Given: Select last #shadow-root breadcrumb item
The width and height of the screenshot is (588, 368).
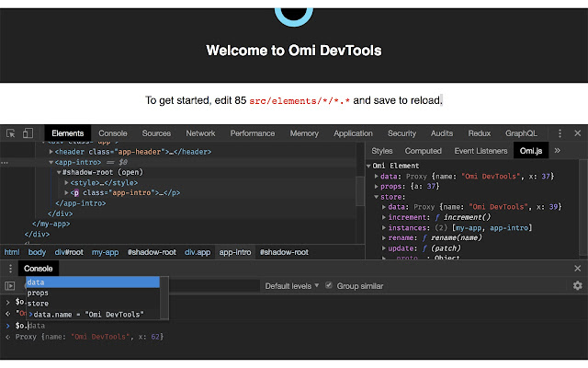Looking at the screenshot, I should point(284,252).
